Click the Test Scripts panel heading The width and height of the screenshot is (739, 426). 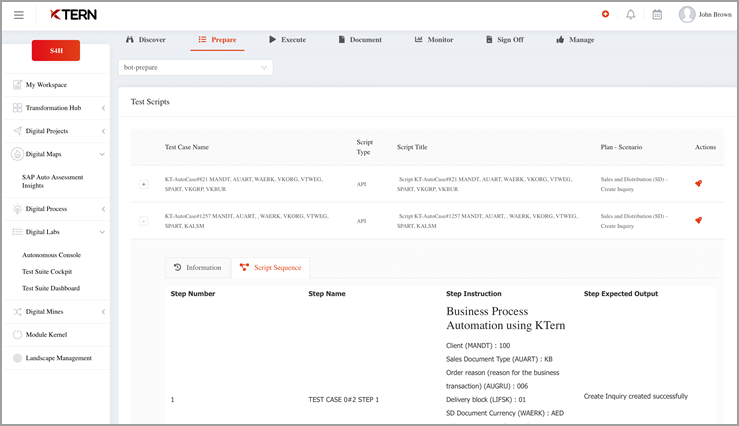[150, 102]
